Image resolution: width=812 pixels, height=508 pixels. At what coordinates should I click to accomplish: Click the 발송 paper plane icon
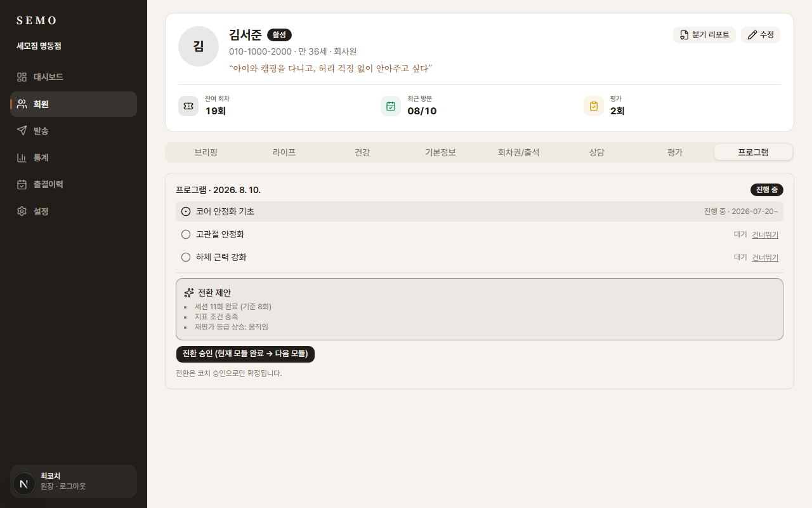tap(22, 131)
